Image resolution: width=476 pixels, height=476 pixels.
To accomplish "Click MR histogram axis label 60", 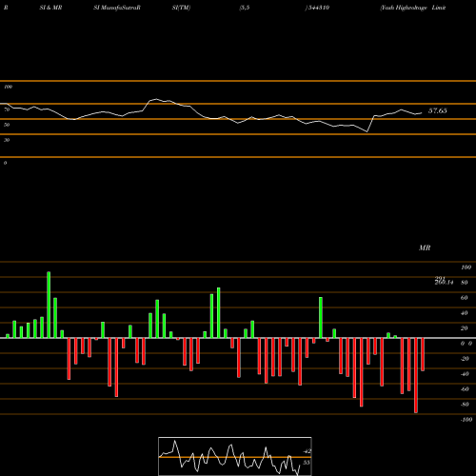I will (x=464, y=298).
